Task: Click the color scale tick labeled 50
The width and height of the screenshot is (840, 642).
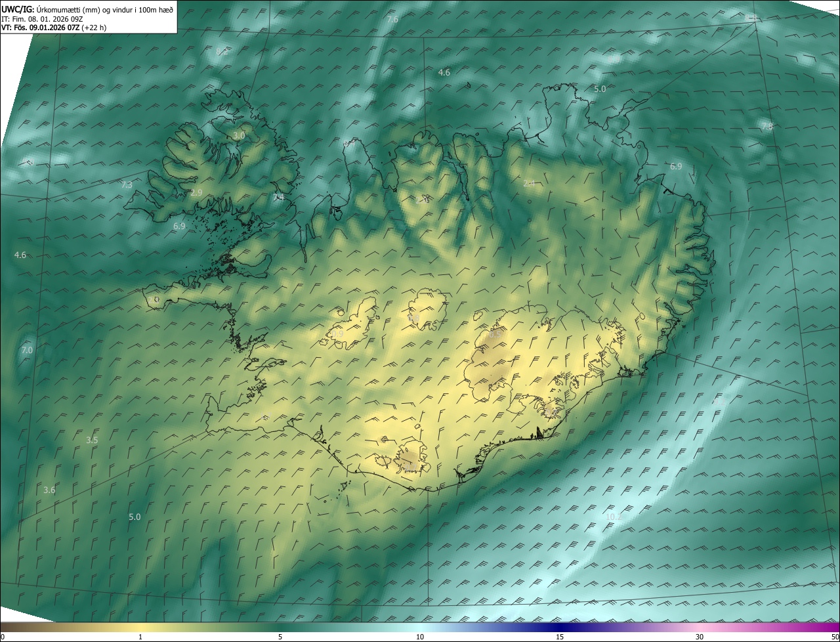Action: [x=835, y=637]
